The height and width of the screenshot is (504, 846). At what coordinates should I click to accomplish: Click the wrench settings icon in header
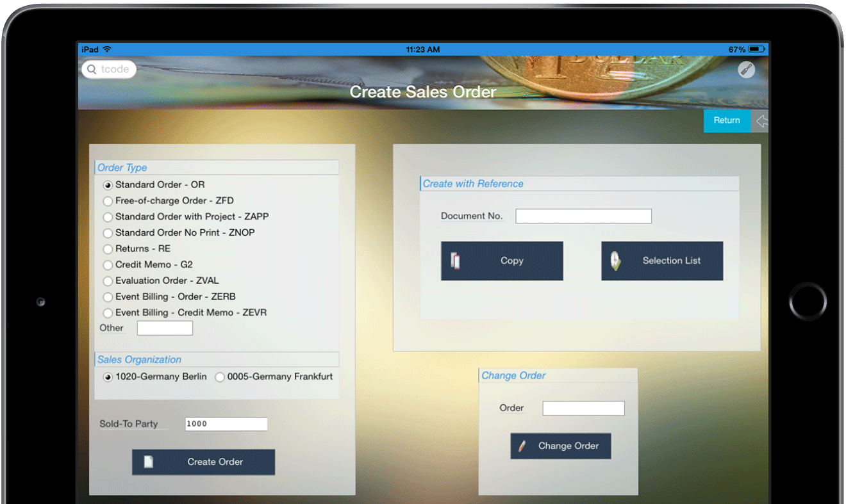pos(746,70)
